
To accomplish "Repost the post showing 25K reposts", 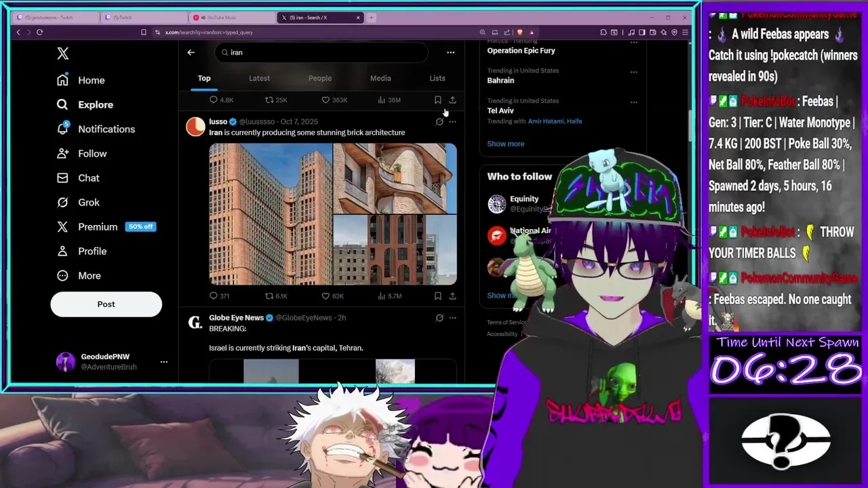I will 269,100.
